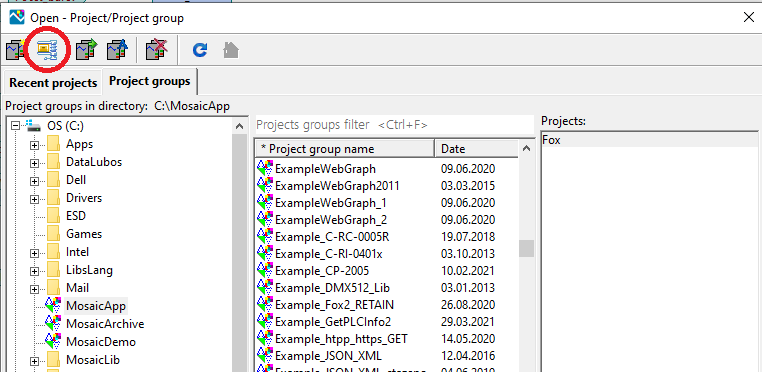Expand the Apps folder node
The width and height of the screenshot is (762, 372).
[34, 145]
